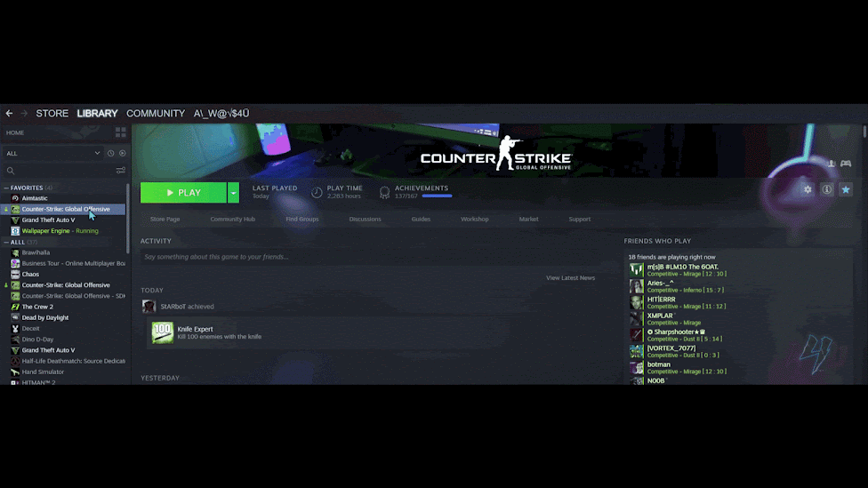This screenshot has height=488, width=868.
Task: Open the Play button dropdown arrow
Action: tap(233, 193)
